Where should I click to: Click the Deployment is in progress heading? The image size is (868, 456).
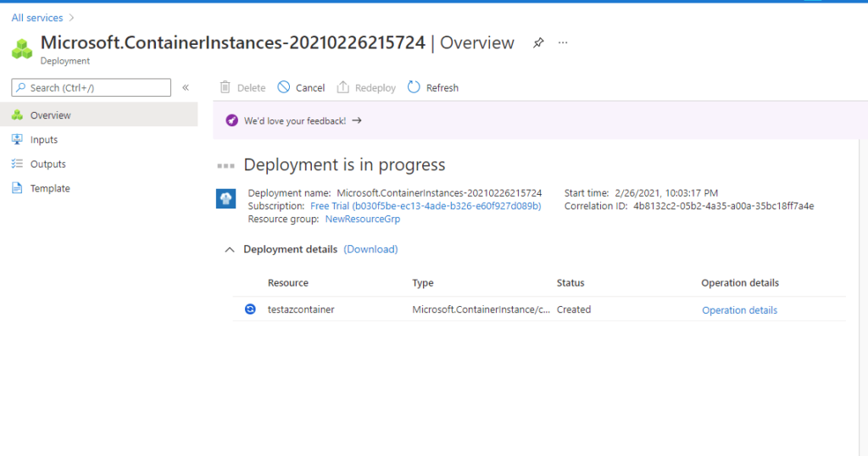(344, 165)
